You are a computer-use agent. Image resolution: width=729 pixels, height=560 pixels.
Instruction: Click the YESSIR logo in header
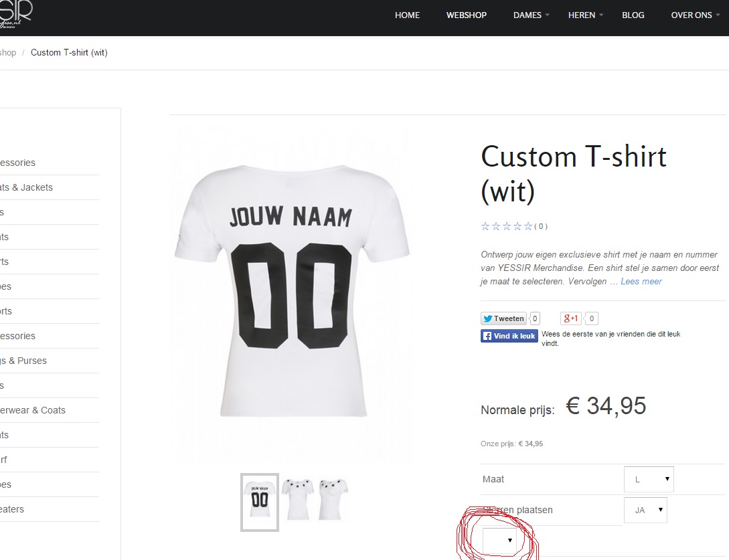pos(15,13)
